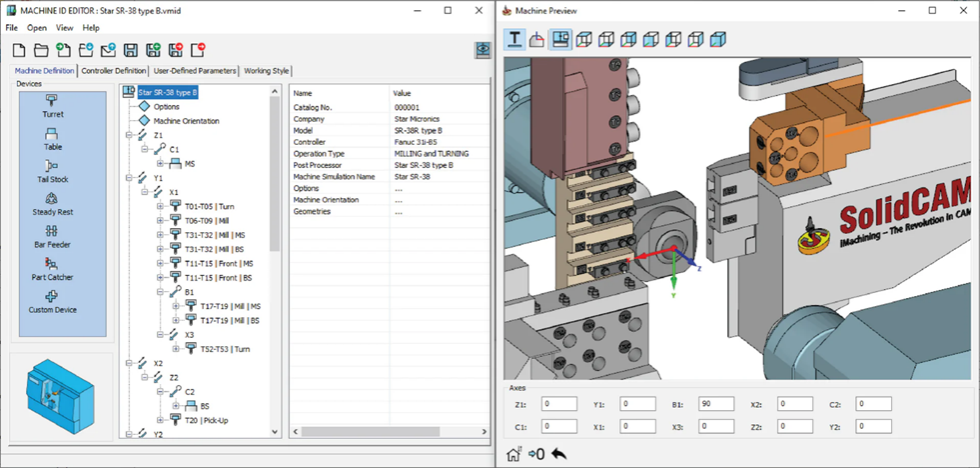
Task: Toggle the tool display button in preview
Action: [514, 39]
